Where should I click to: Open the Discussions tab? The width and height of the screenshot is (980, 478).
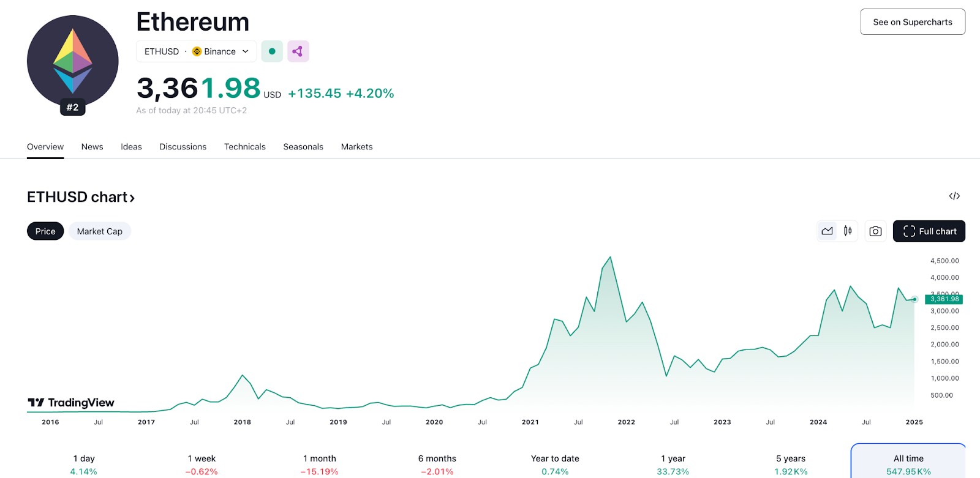(183, 147)
